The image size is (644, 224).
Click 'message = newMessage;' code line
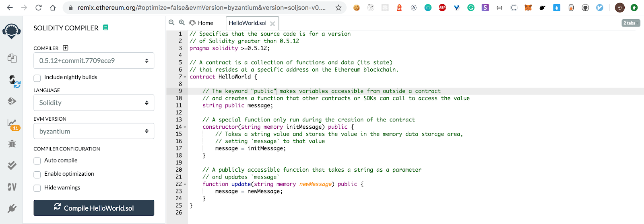249,191
